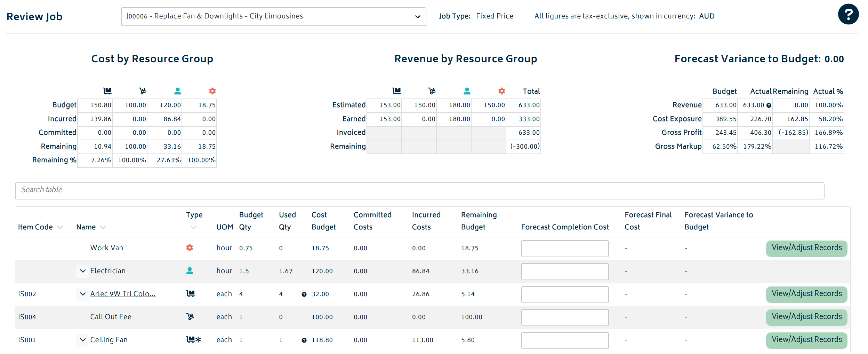
Task: Click materials Remaining % 7.26%
Action: [101, 160]
